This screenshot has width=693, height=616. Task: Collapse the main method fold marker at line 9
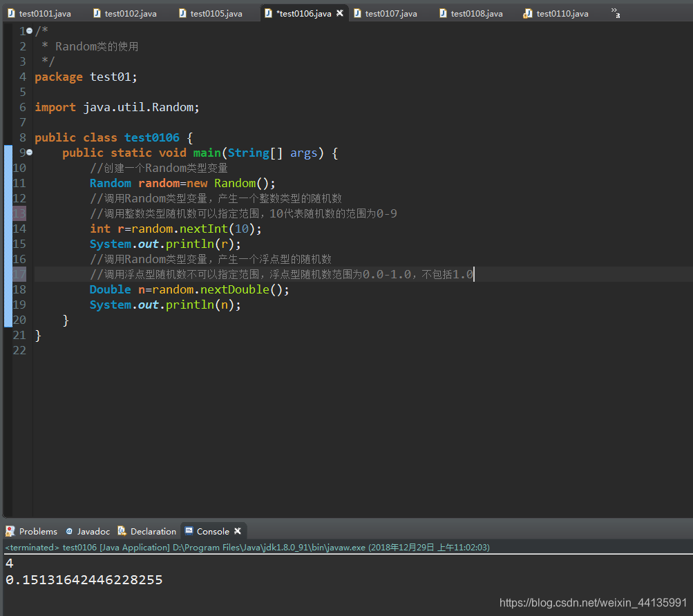[29, 153]
